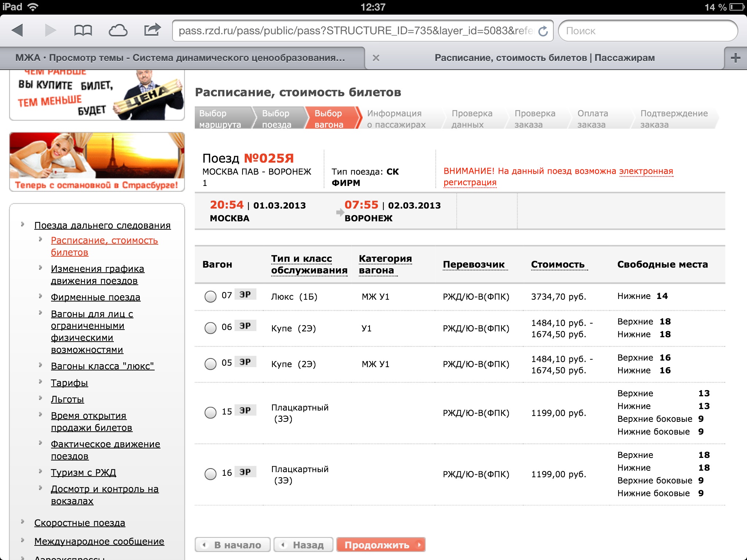The height and width of the screenshot is (560, 747).
Task: Open iCloud tabs cloud icon
Action: pos(118,31)
